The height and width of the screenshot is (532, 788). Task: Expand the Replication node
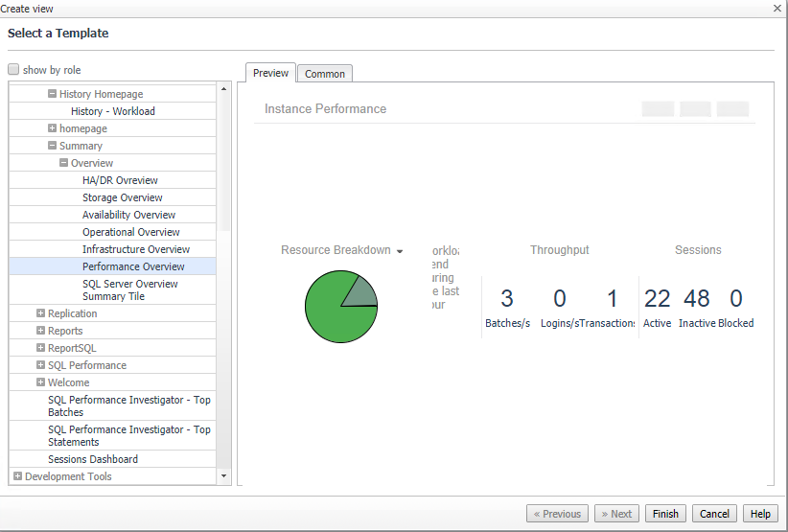pyautogui.click(x=41, y=313)
